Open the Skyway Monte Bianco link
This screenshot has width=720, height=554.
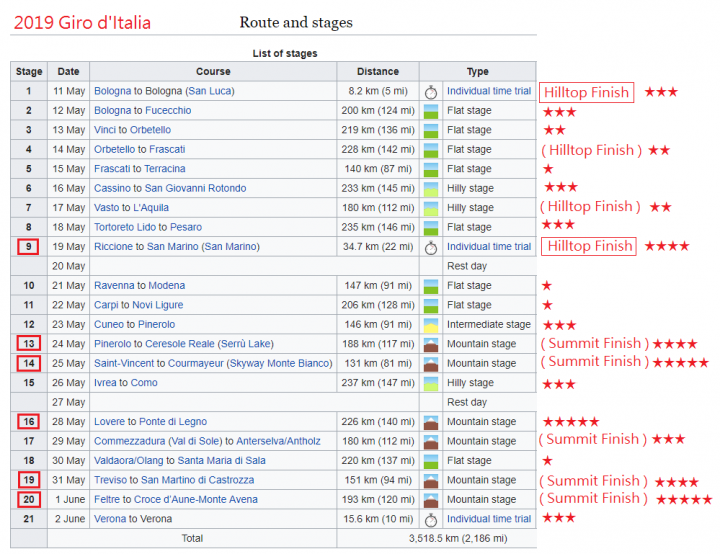279,363
